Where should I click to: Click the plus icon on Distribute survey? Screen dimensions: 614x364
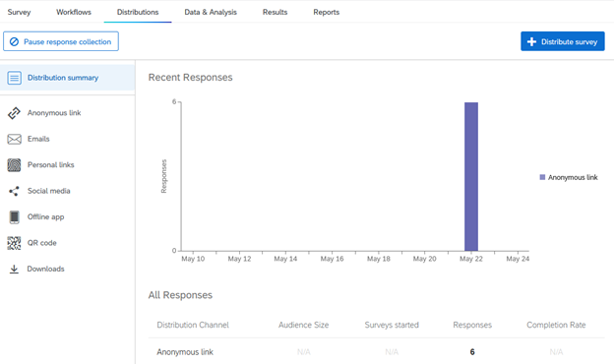click(x=531, y=41)
